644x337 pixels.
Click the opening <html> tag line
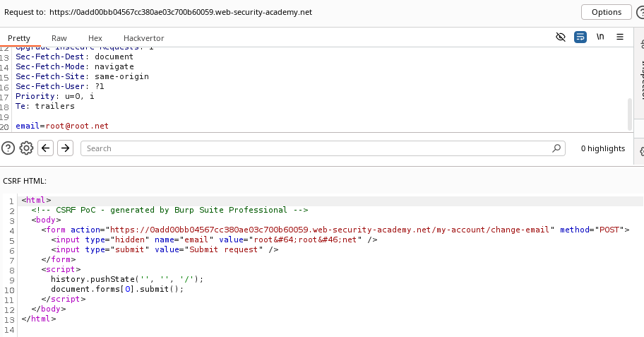[36, 200]
